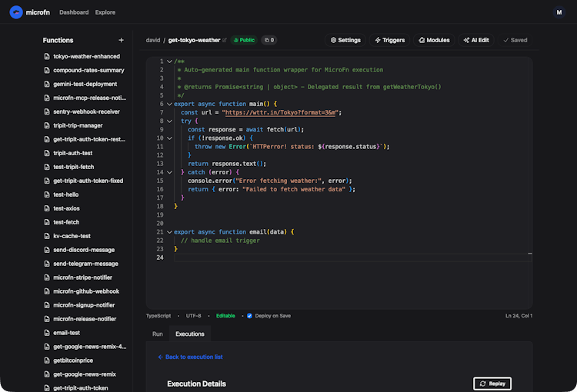The height and width of the screenshot is (392, 577).
Task: Click the pencil icon beside get-tokyo-weather
Action: click(225, 40)
